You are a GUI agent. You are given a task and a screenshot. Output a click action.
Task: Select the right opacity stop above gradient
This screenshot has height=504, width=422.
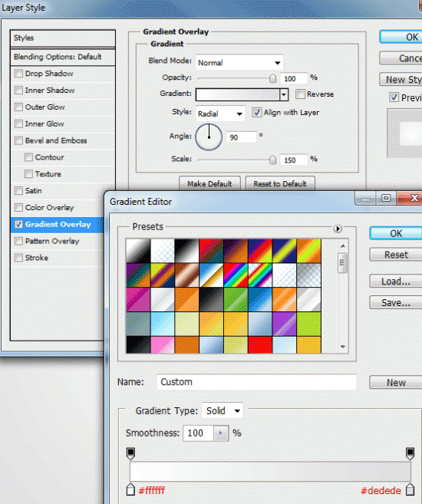[x=410, y=453]
